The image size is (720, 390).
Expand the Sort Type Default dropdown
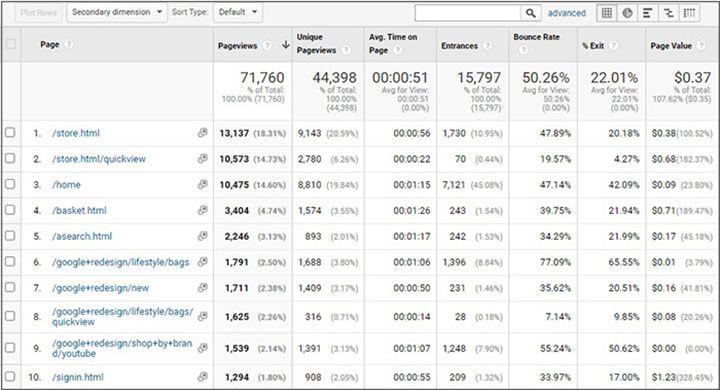(x=238, y=12)
